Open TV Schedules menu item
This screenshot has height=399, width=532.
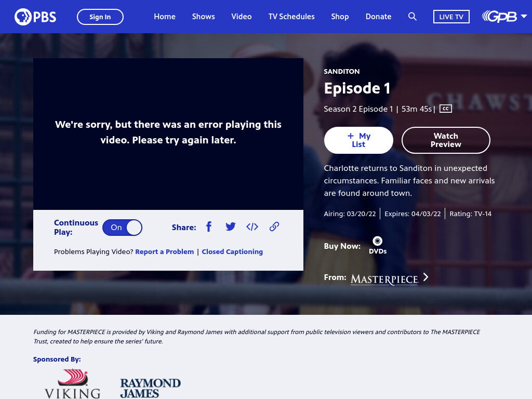tap(291, 17)
